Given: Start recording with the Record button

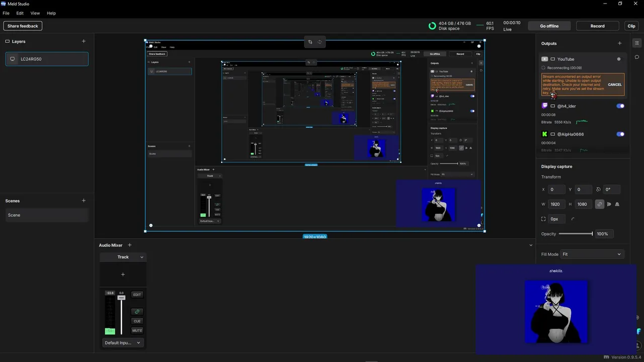Looking at the screenshot, I should [x=598, y=26].
